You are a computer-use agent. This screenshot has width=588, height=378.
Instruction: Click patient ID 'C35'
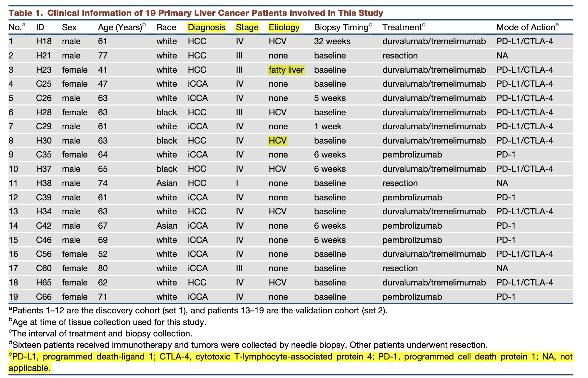coord(44,155)
